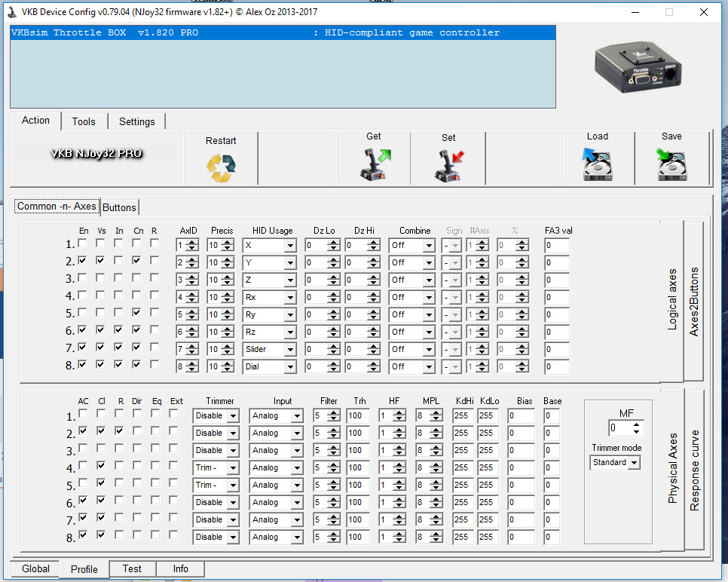Select VKBsim Throttle BOX device row
Viewport: 728px width, 582px height.
click(283, 32)
